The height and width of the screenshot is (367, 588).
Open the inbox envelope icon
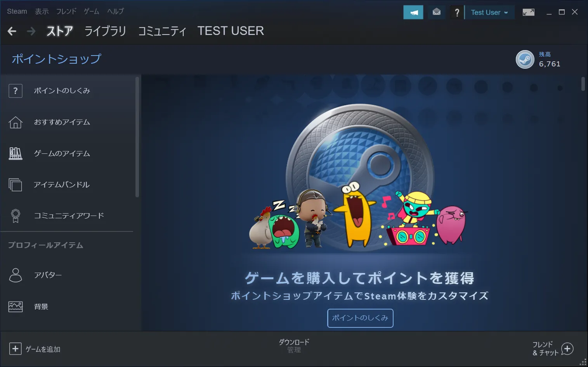(x=437, y=12)
